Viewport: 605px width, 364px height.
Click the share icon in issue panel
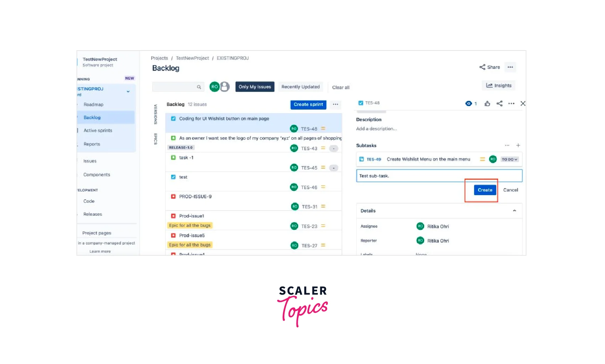click(x=500, y=104)
